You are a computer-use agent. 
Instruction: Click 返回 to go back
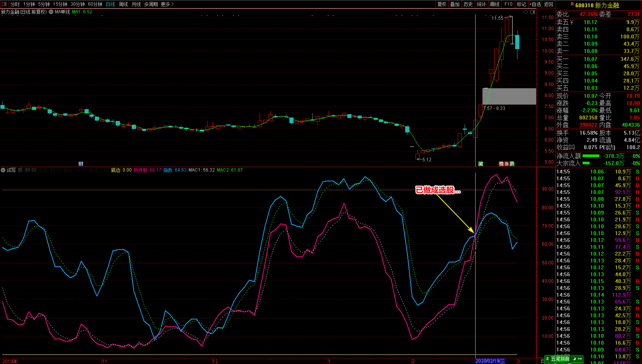pyautogui.click(x=549, y=4)
